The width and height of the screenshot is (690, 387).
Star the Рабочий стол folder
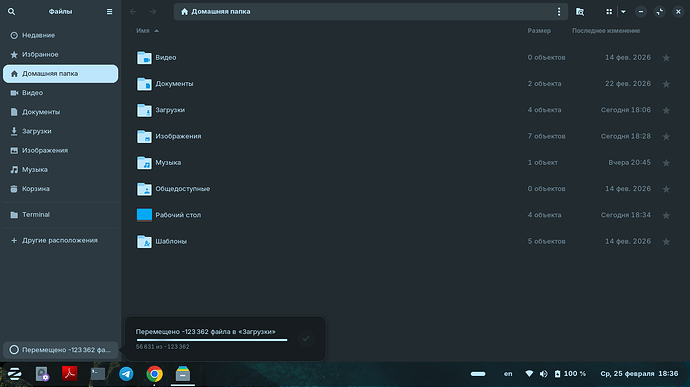coord(666,215)
